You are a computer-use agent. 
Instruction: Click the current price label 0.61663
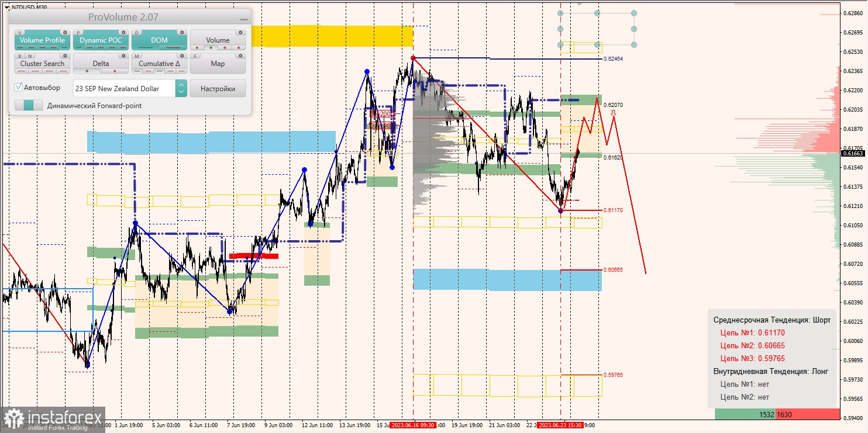click(x=853, y=153)
